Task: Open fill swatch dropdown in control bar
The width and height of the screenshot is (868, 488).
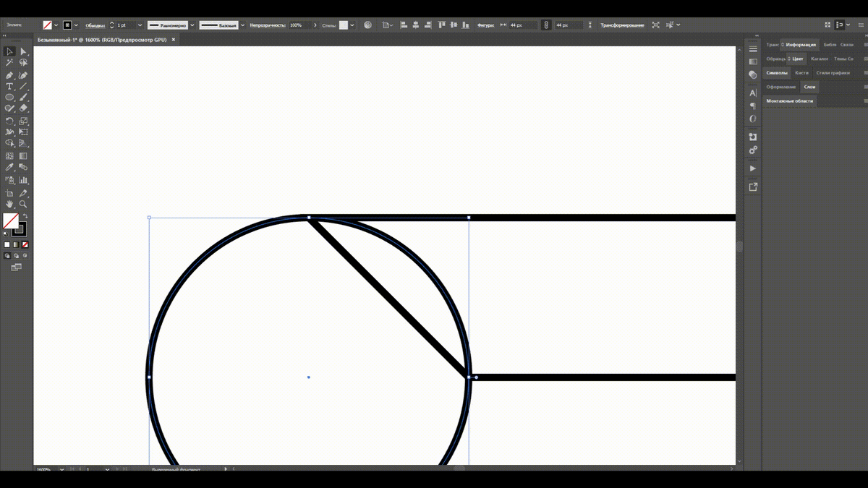Action: point(56,25)
